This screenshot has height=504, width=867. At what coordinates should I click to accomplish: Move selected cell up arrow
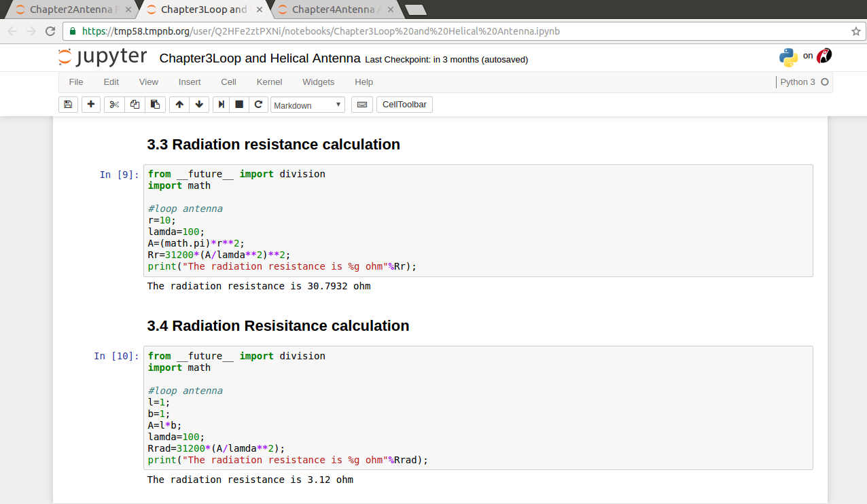click(179, 105)
